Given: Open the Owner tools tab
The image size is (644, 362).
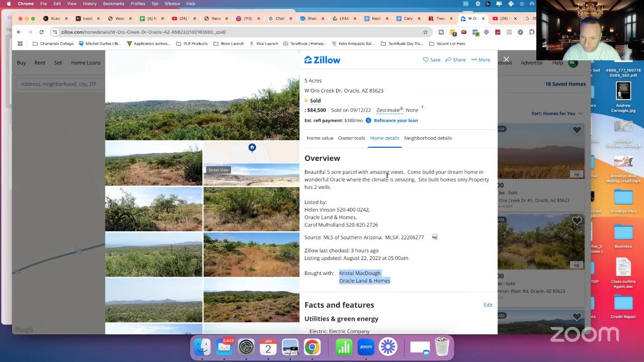Looking at the screenshot, I should [352, 138].
